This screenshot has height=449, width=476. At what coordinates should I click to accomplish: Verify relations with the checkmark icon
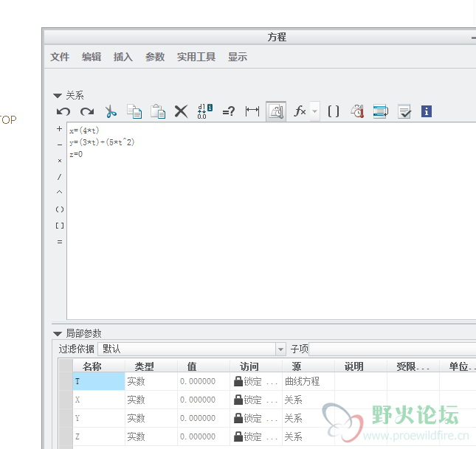point(404,111)
